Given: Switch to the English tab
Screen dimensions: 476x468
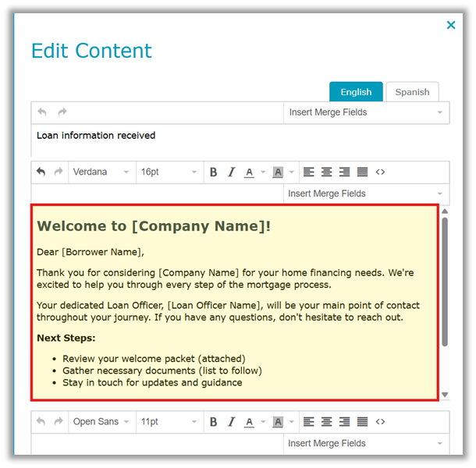Looking at the screenshot, I should (x=356, y=92).
